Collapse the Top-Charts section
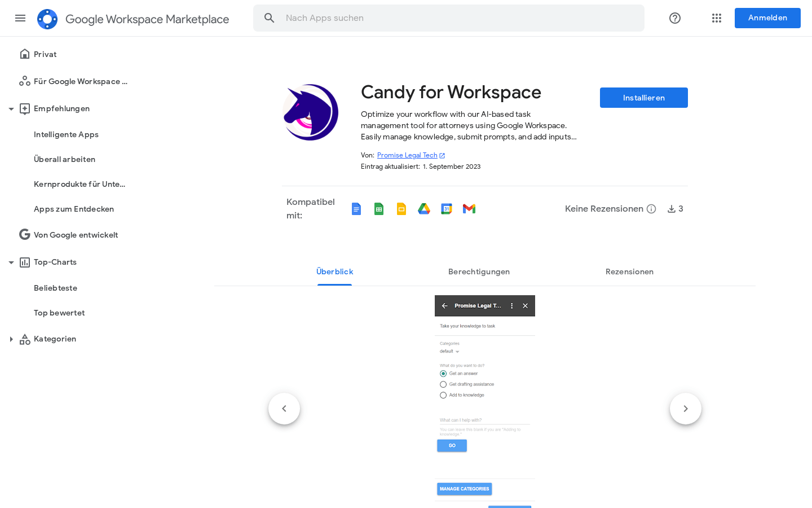 [x=11, y=262]
